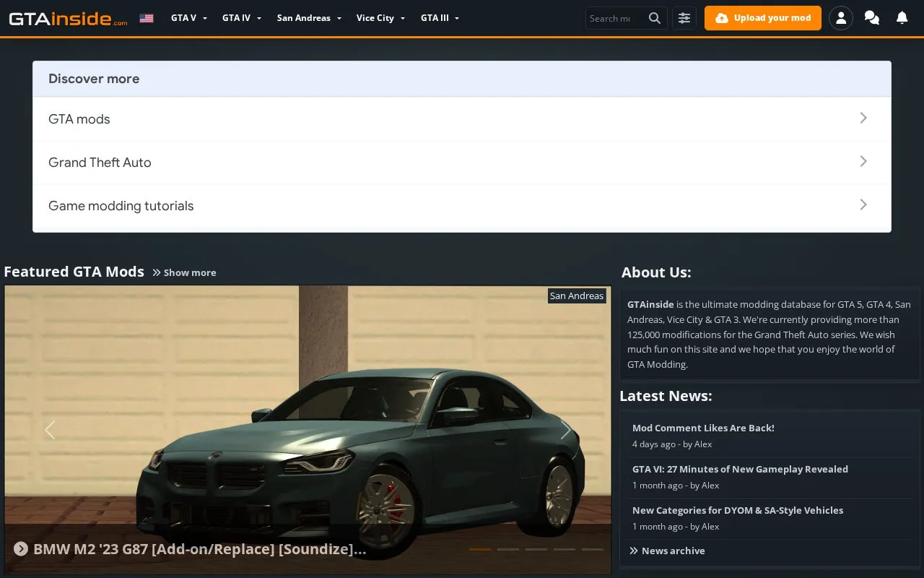Open the GTAinside home logo
Screen dimensions: 924x578
[x=68, y=19]
